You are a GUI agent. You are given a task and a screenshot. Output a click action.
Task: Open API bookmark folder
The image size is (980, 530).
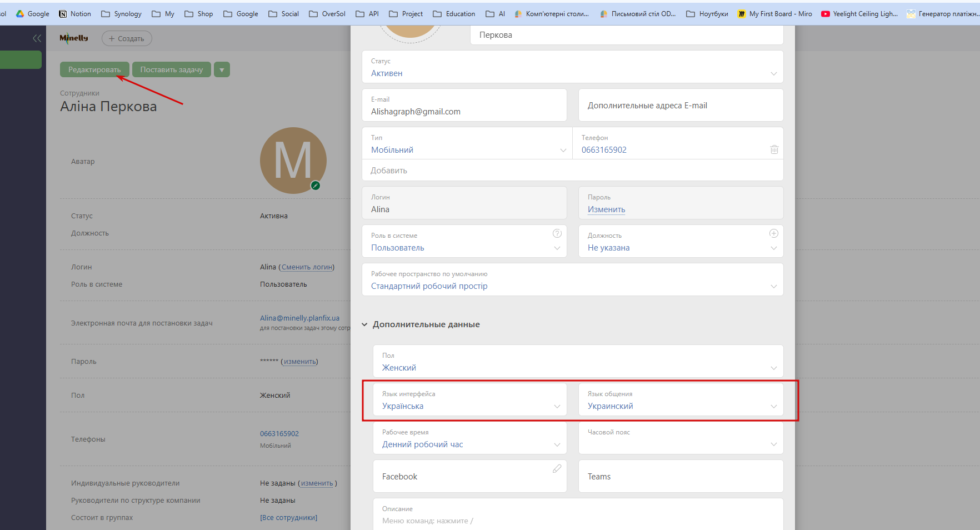(x=367, y=14)
